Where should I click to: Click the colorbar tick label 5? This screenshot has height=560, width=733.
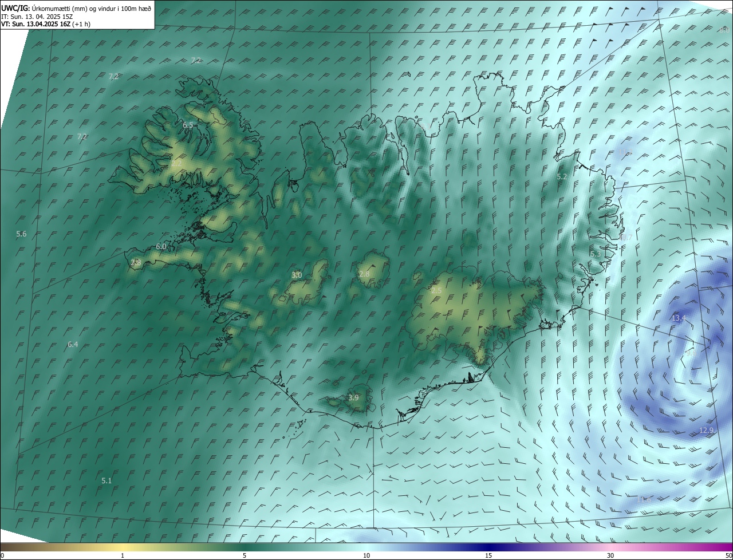pyautogui.click(x=245, y=555)
